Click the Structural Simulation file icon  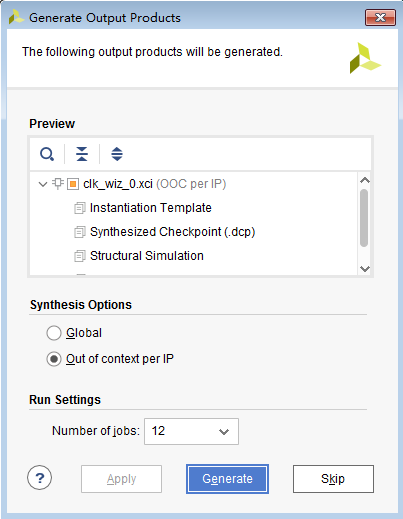click(x=79, y=256)
